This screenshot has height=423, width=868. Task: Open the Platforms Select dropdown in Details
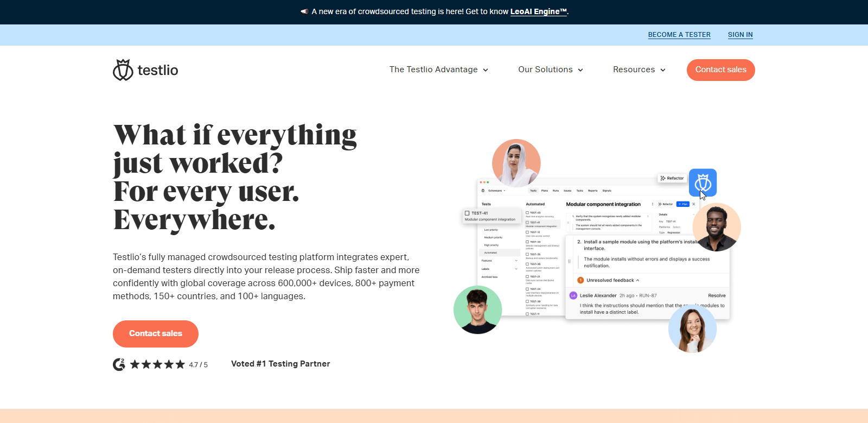[676, 227]
